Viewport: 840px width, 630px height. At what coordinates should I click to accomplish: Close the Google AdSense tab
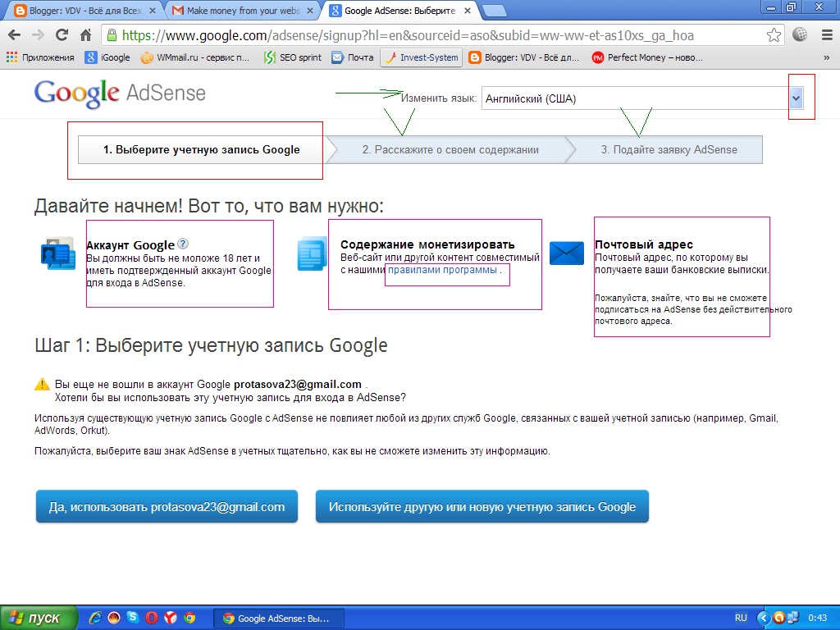(468, 10)
